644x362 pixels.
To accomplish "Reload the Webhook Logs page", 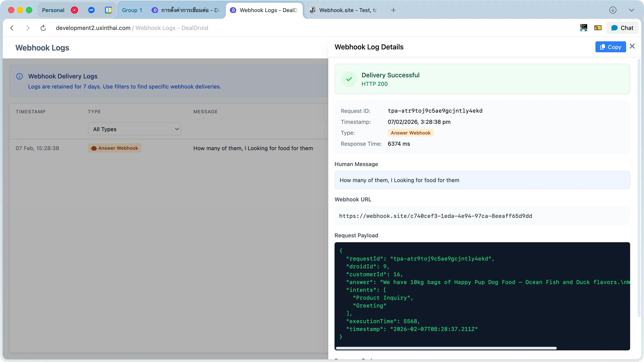I will (43, 28).
